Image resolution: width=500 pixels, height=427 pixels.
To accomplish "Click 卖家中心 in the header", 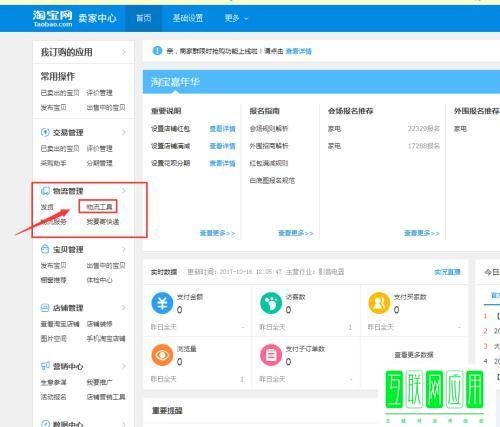I will point(97,18).
